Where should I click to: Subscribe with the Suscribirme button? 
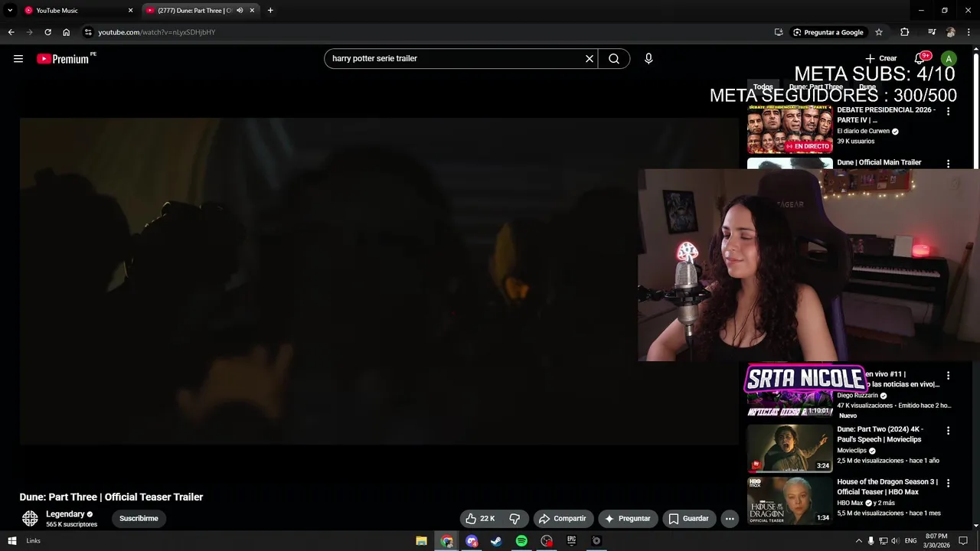pos(139,519)
